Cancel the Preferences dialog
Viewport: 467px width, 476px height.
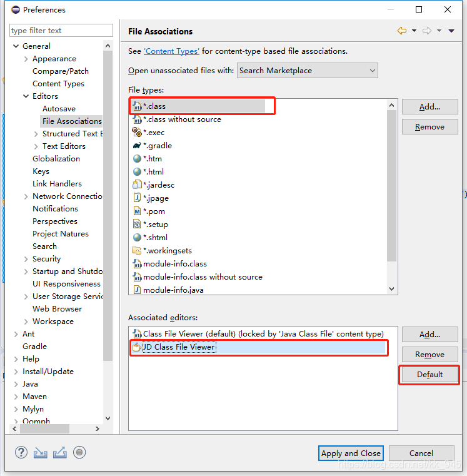421,453
